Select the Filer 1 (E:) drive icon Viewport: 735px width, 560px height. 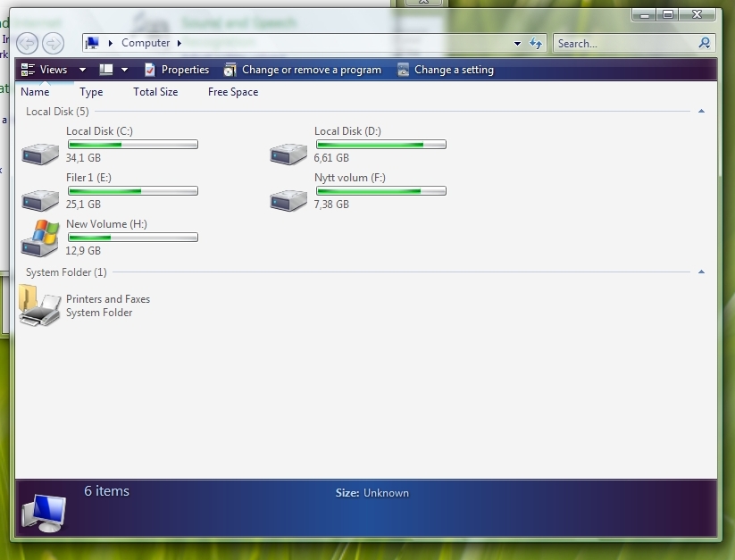(x=39, y=199)
